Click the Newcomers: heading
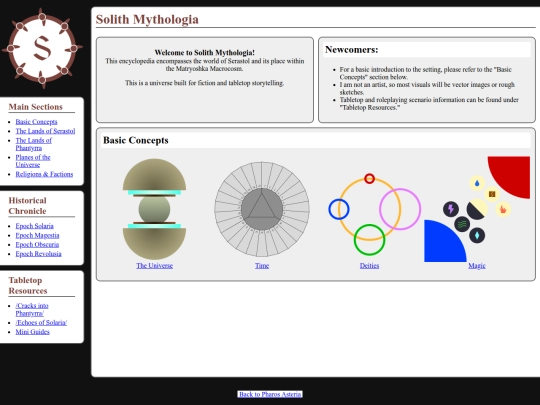Screen dimensions: 540x405 click(352, 50)
